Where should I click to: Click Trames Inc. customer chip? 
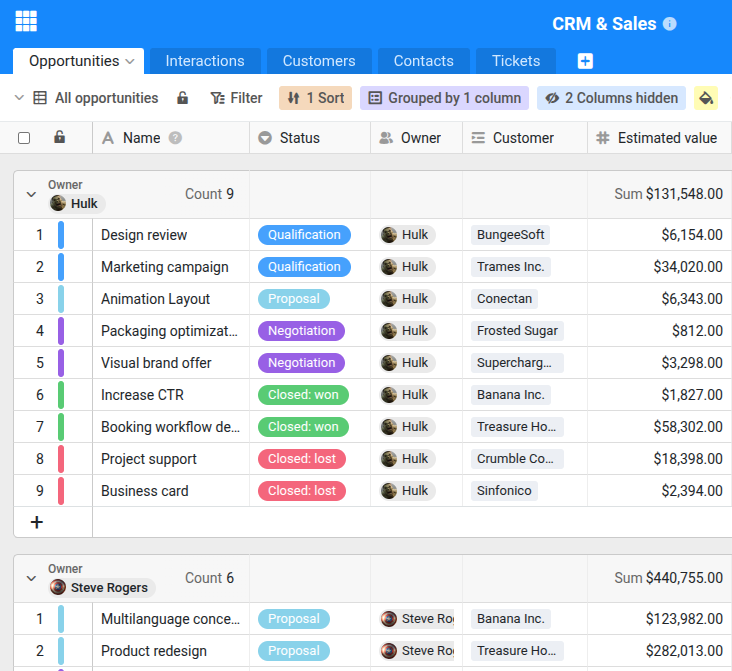point(511,267)
